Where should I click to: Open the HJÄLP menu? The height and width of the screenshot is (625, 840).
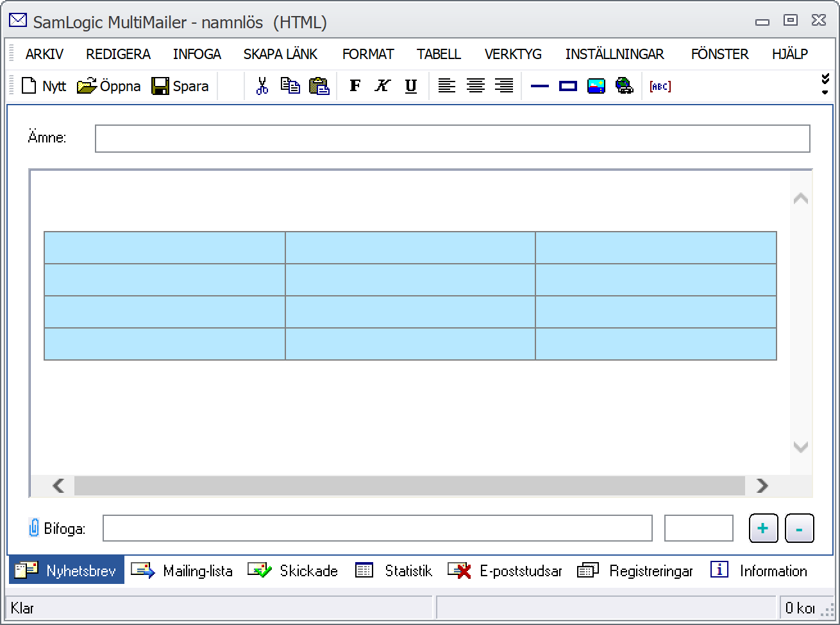[789, 55]
